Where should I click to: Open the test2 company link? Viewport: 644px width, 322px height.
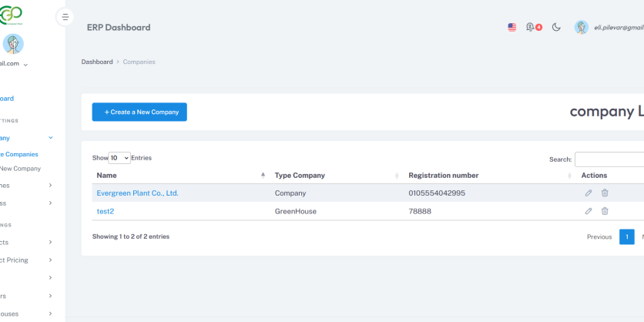[105, 212]
